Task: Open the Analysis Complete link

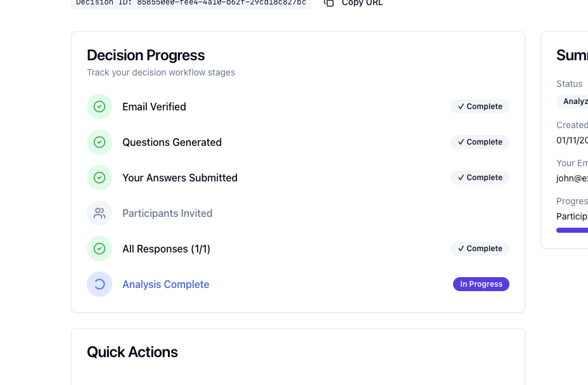Action: [x=165, y=284]
